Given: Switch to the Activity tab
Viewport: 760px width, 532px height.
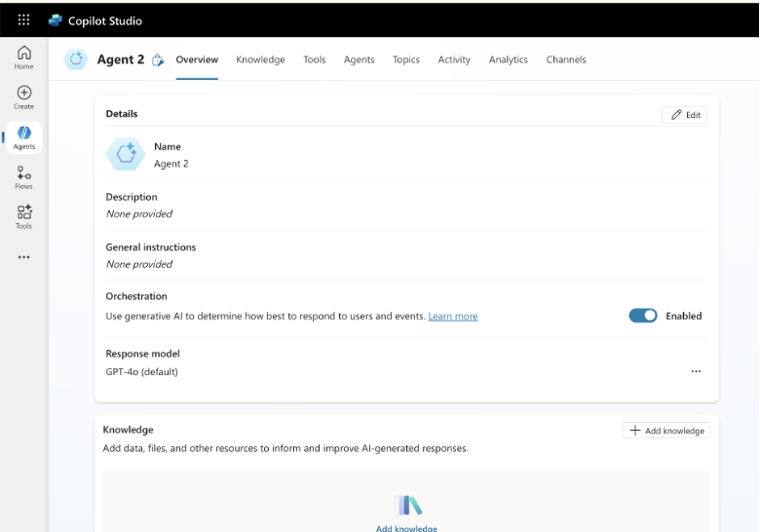Looking at the screenshot, I should tap(454, 59).
